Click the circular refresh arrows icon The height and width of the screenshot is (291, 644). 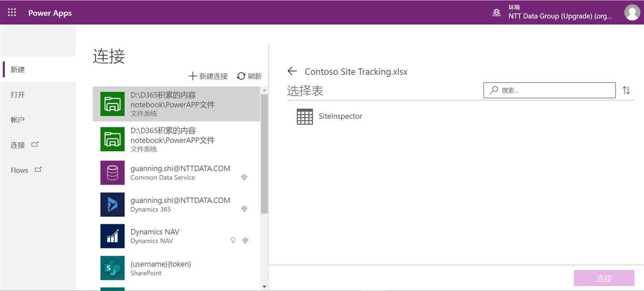click(241, 76)
